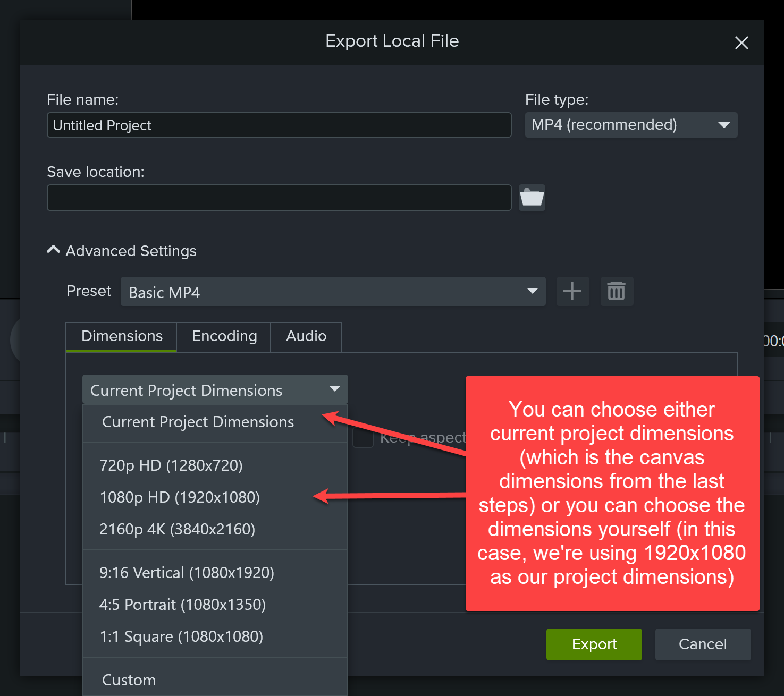Select 720p HD (1280x720) option

coord(171,465)
